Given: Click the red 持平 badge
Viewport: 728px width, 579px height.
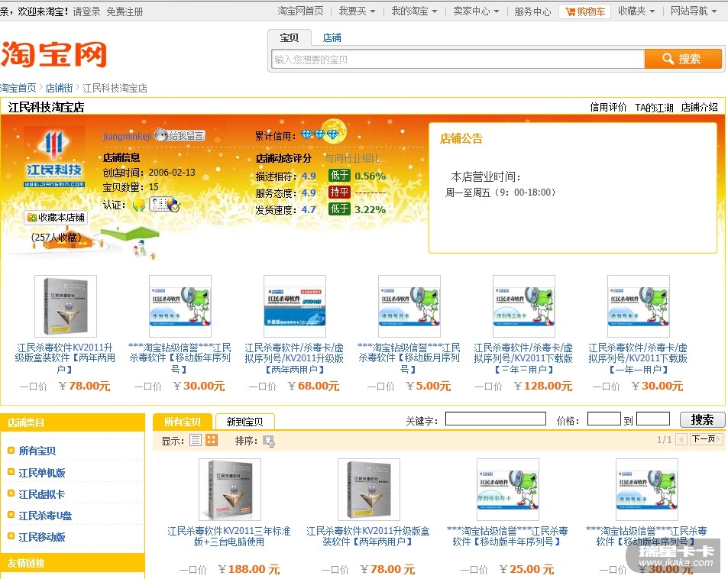Looking at the screenshot, I should click(x=339, y=192).
